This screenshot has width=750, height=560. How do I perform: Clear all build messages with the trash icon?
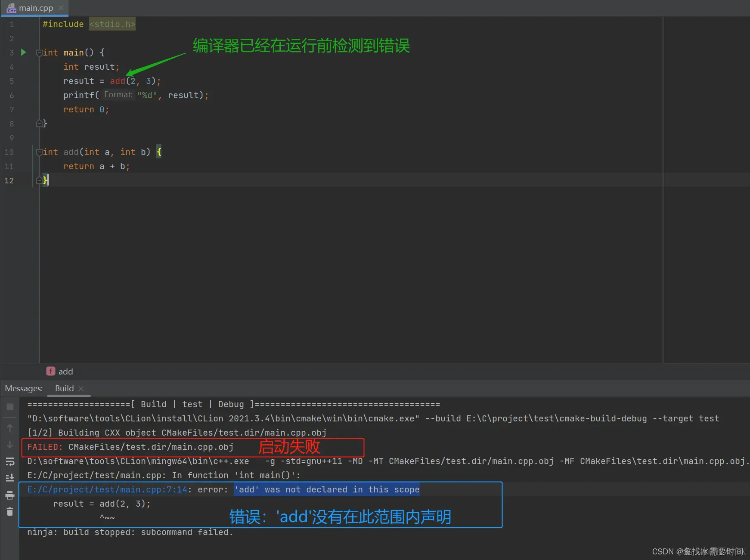10,511
